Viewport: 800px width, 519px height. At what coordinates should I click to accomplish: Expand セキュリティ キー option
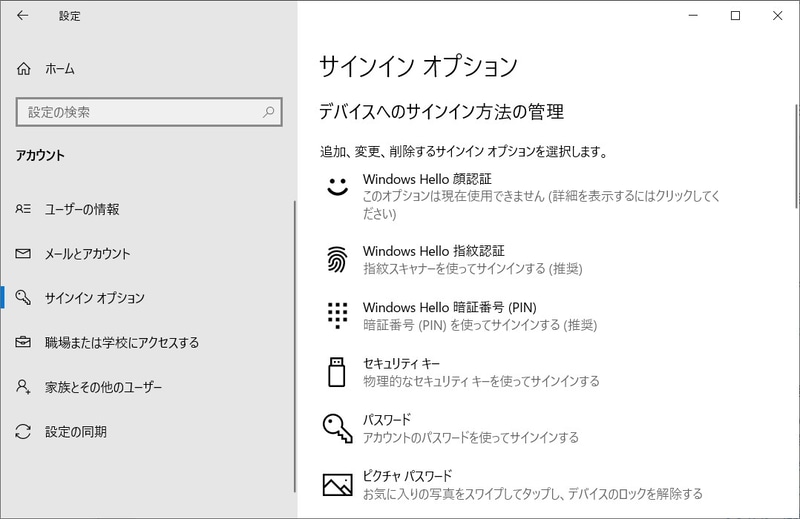click(x=523, y=372)
